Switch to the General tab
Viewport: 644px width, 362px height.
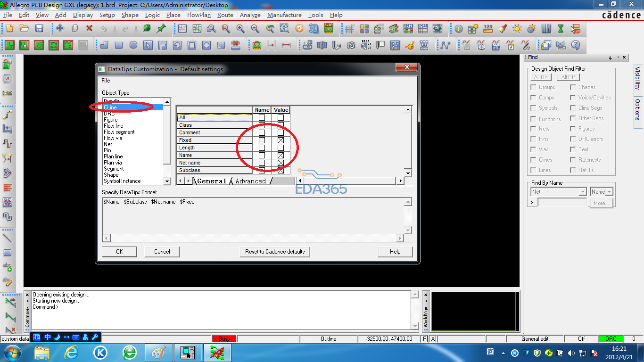[212, 181]
